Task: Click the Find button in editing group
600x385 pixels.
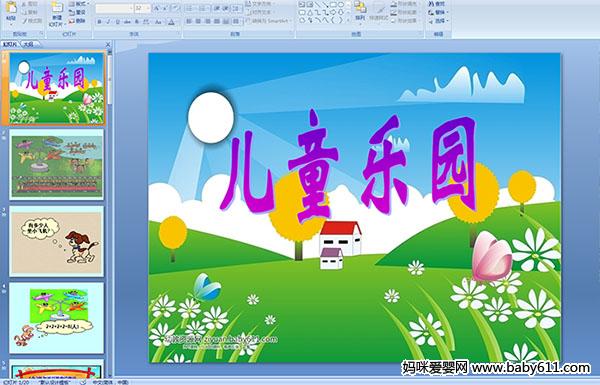Action: [437, 4]
